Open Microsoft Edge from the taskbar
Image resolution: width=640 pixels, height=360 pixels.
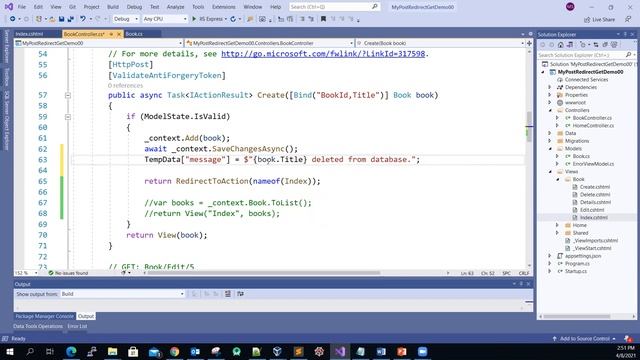tap(71, 351)
